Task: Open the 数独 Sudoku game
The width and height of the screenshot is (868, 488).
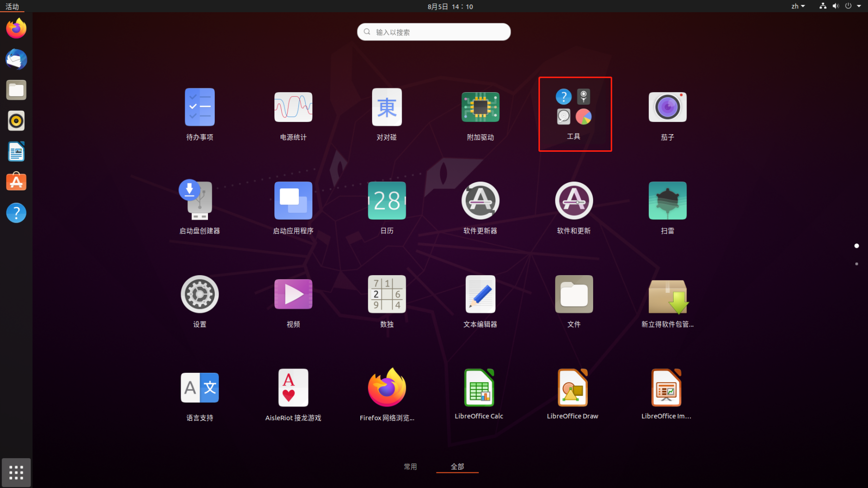Action: pyautogui.click(x=387, y=294)
